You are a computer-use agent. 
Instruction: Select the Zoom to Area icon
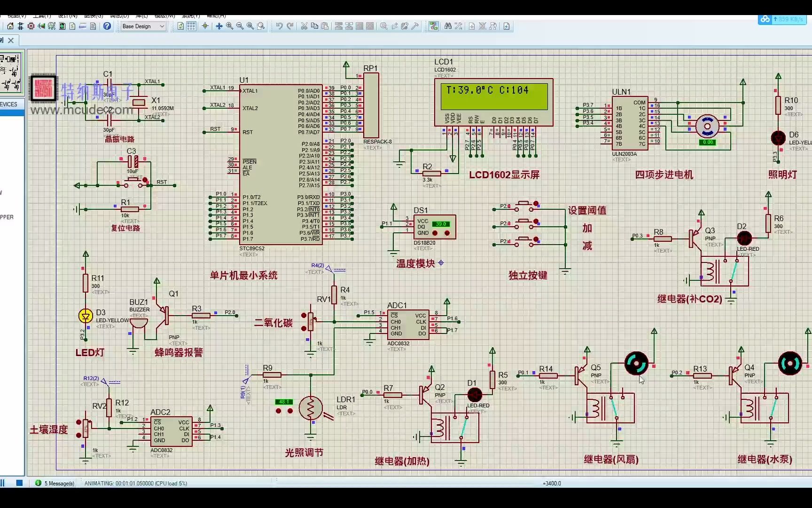coord(261,26)
